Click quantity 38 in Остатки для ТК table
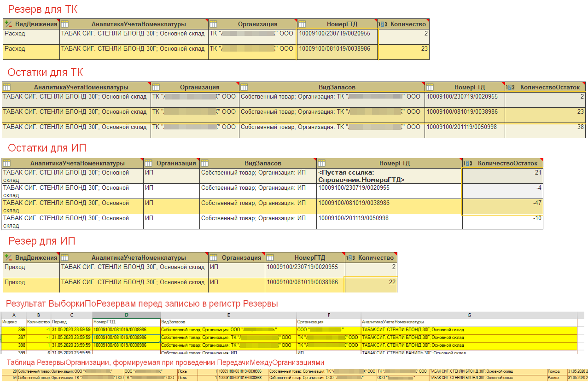 [545, 130]
